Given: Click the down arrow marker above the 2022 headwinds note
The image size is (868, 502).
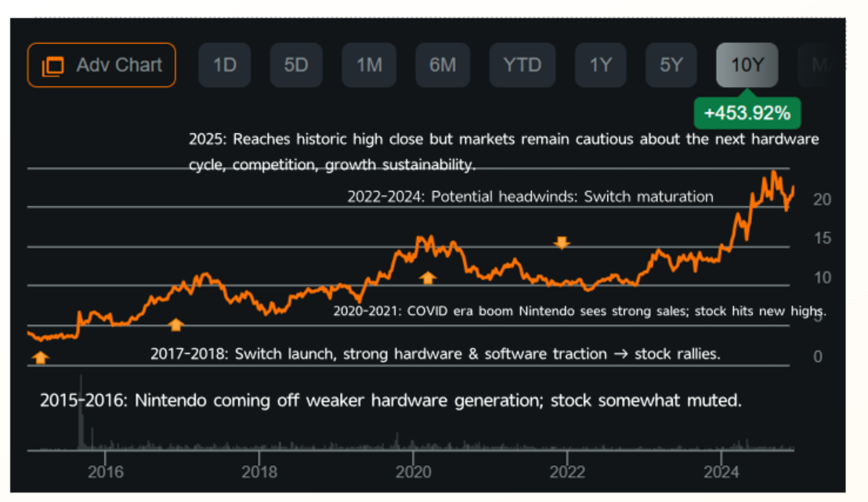Looking at the screenshot, I should 562,244.
